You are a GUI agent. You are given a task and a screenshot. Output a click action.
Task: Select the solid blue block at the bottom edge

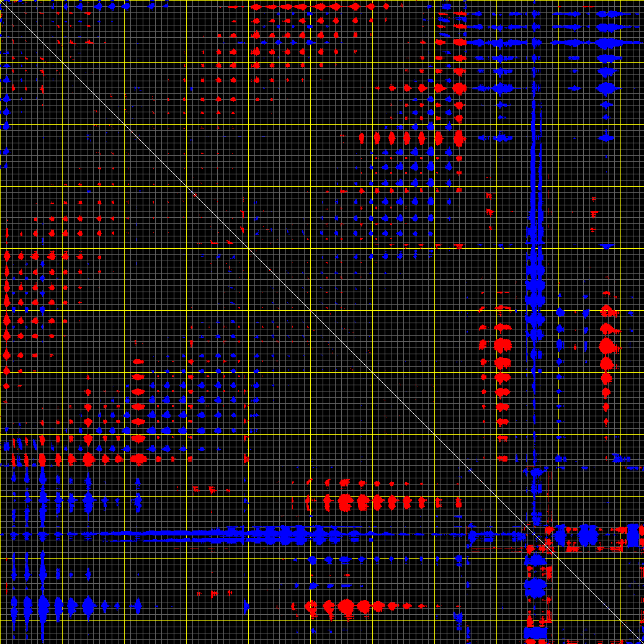[x=535, y=633]
